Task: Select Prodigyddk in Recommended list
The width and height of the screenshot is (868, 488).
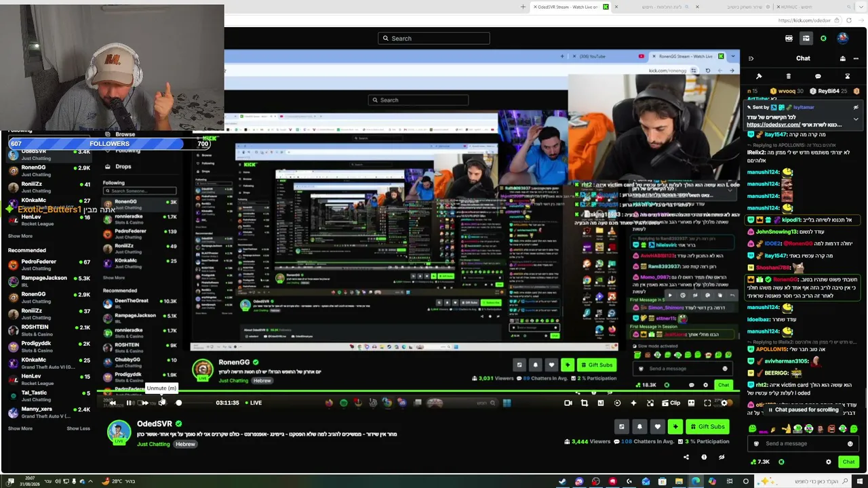Action: pos(49,346)
